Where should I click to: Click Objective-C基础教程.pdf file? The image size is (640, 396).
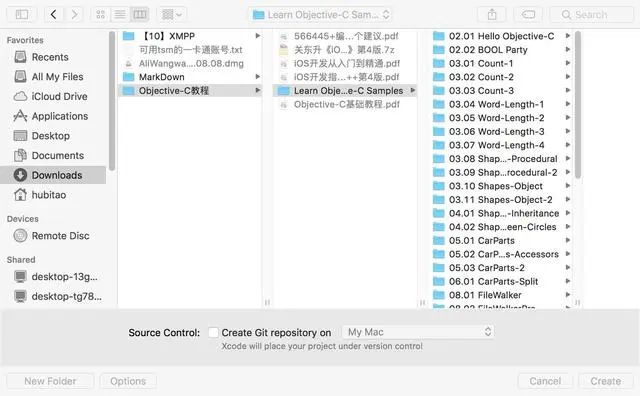[345, 104]
